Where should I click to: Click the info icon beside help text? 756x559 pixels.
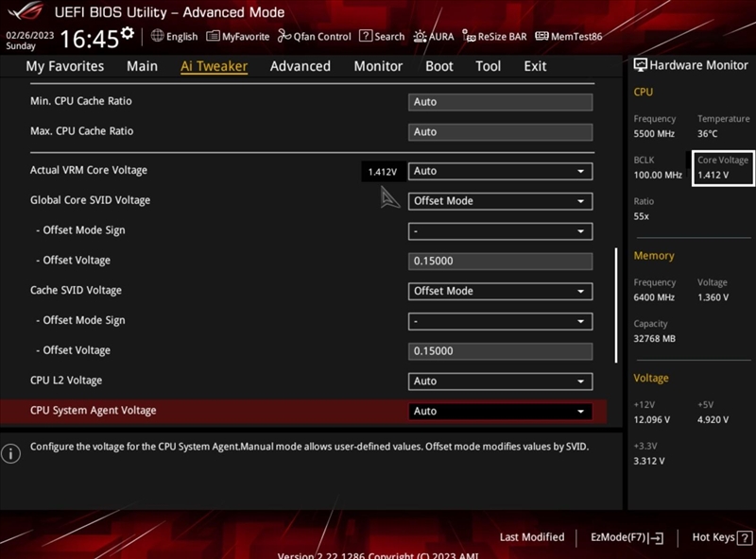tap(10, 453)
